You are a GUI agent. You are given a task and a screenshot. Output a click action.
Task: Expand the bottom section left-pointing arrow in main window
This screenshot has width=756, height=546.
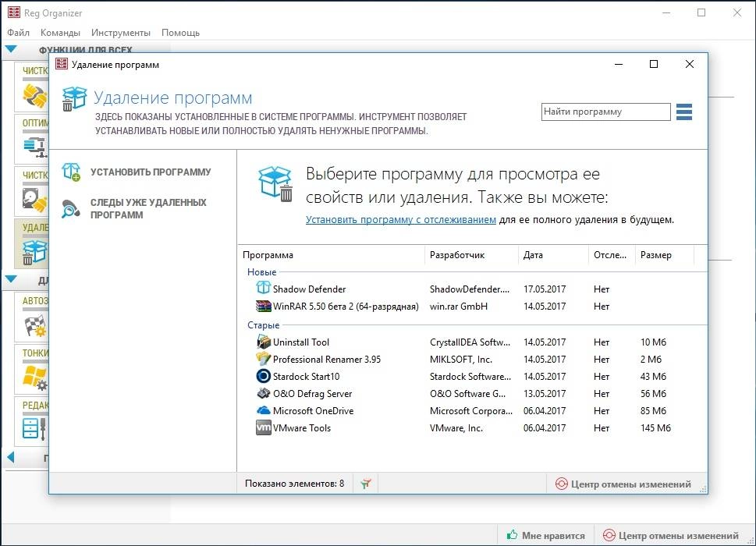point(11,457)
